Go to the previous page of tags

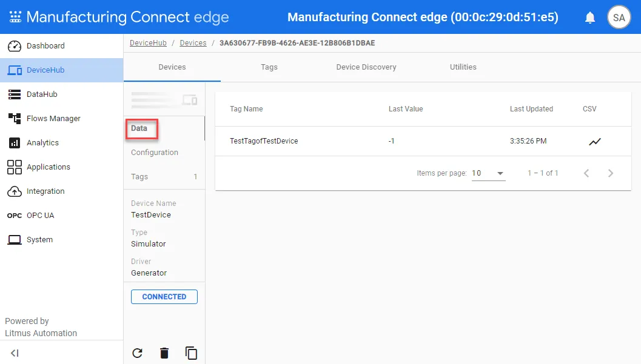(x=586, y=173)
